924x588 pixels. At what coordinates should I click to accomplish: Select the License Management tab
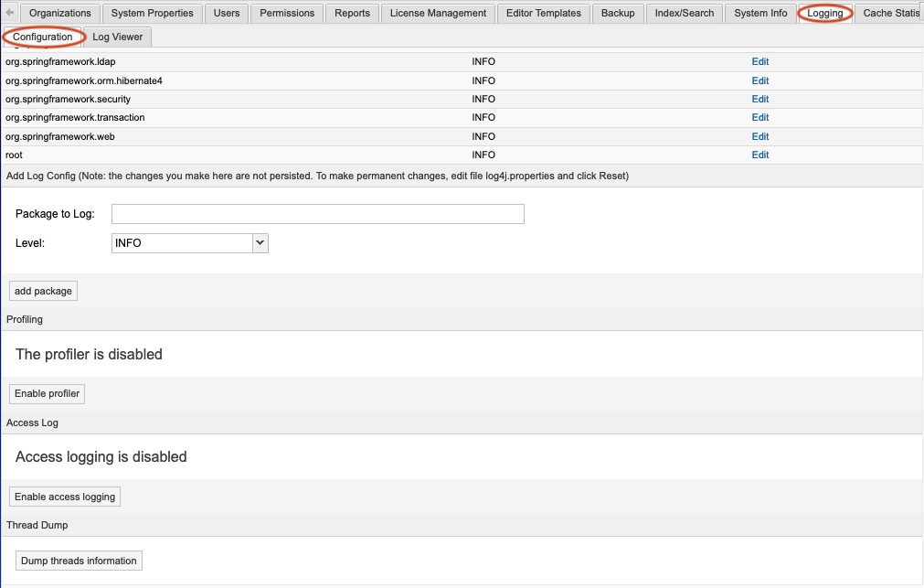438,13
